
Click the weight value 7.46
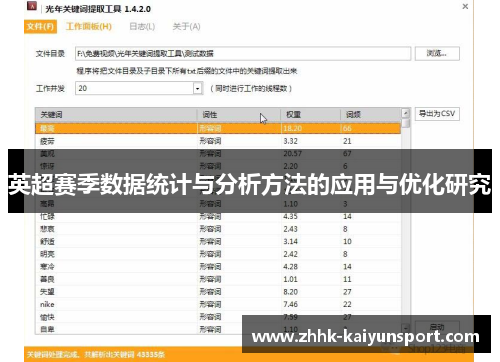pyautogui.click(x=290, y=304)
